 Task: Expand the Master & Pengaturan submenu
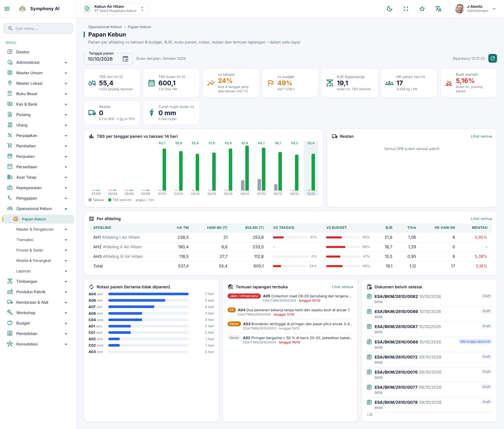coord(38,229)
